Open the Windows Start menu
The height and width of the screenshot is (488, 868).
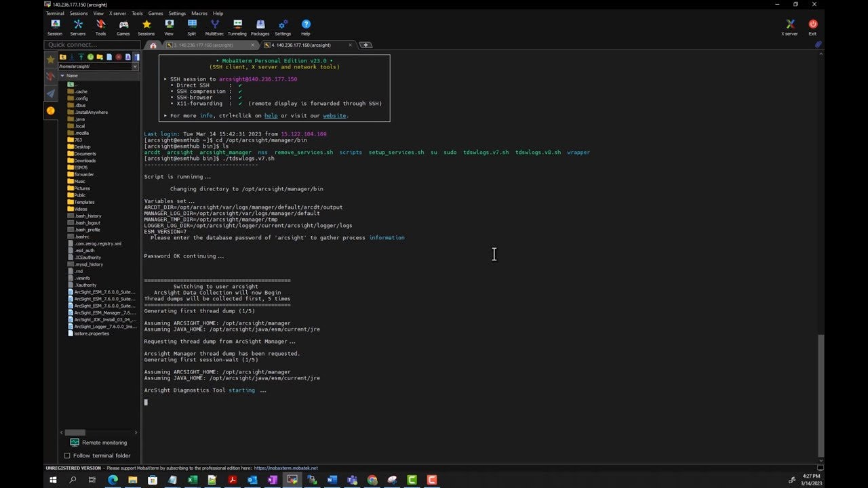click(53, 480)
